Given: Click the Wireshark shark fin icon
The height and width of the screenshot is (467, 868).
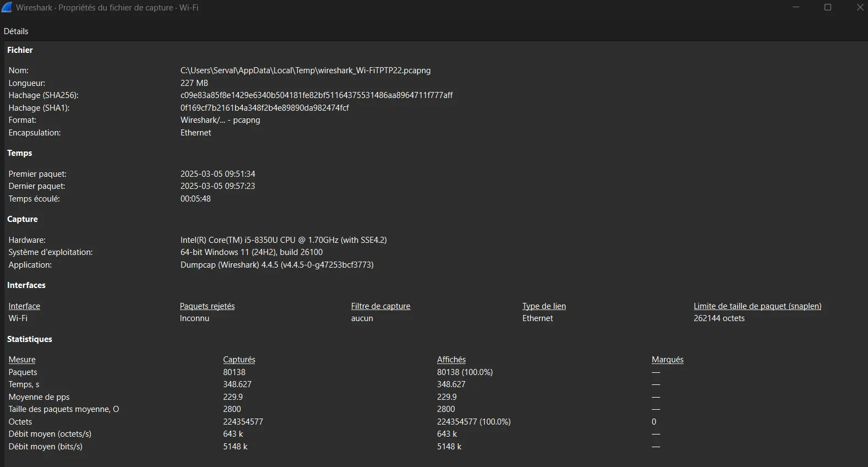Looking at the screenshot, I should point(7,7).
